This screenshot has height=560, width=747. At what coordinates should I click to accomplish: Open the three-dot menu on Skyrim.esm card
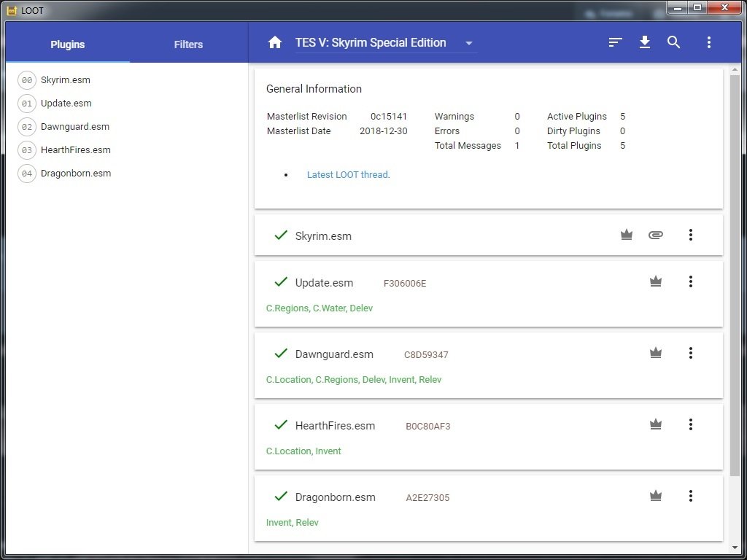(x=690, y=234)
